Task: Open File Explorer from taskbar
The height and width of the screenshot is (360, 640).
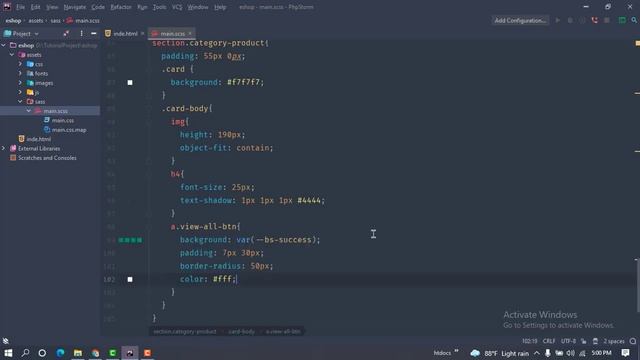Action: click(x=78, y=353)
